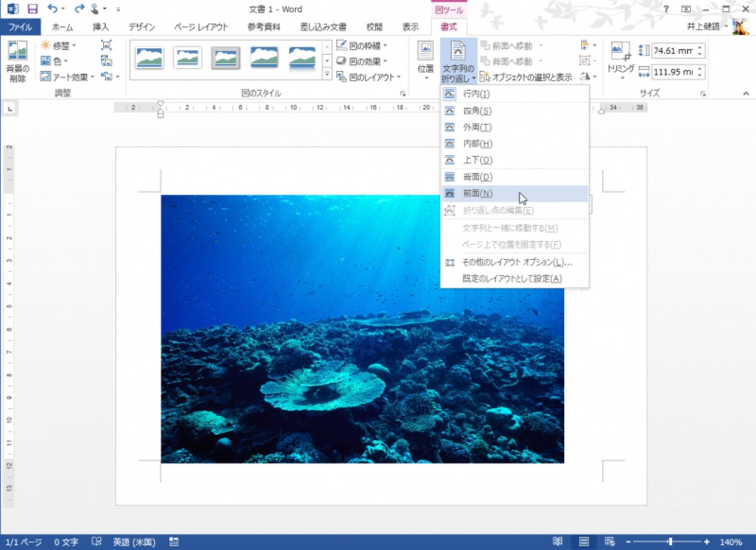756x550 pixels.
Task: Open 図のスタイル dialog launcher
Action: coord(403,93)
